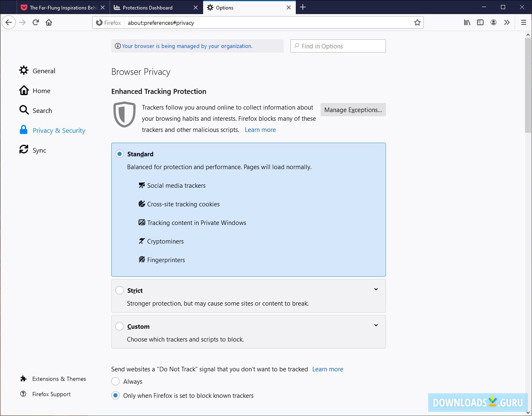Open the Firefox Library panel

tap(467, 22)
